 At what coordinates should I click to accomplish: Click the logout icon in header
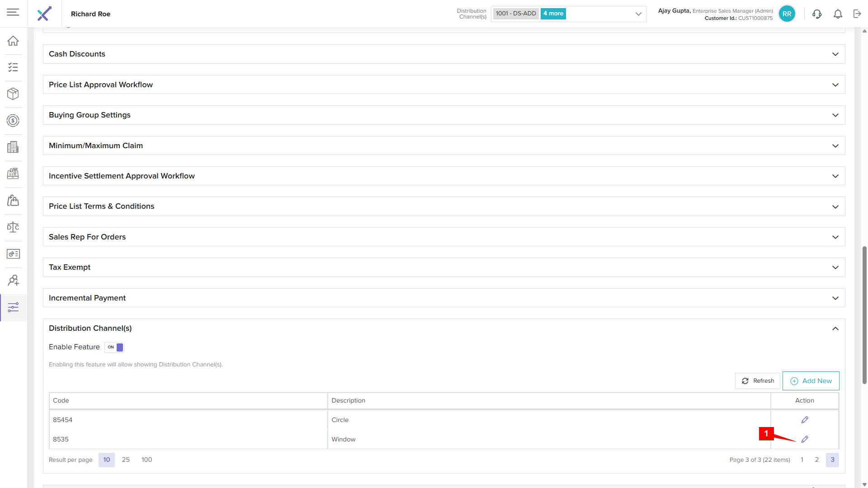[x=857, y=14]
